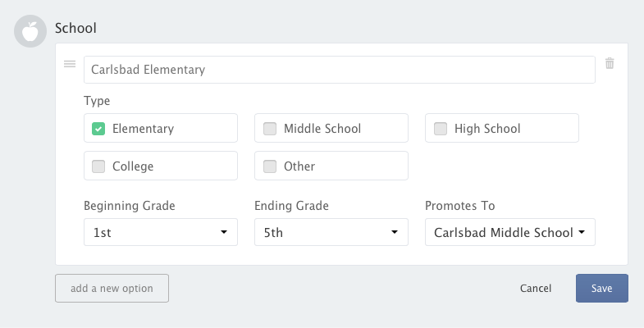Image resolution: width=644 pixels, height=328 pixels.
Task: Delete the school option with trash icon
Action: [610, 63]
